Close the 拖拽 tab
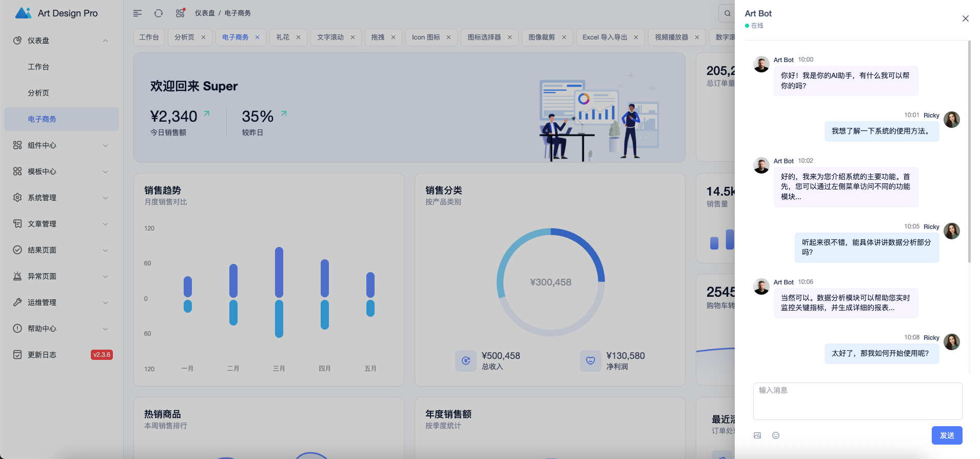This screenshot has width=980, height=459. pos(394,37)
